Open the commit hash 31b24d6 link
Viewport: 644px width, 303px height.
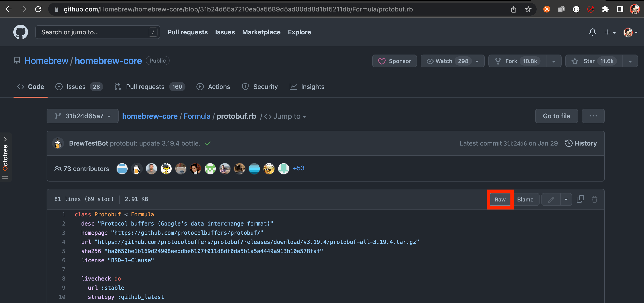click(x=515, y=143)
